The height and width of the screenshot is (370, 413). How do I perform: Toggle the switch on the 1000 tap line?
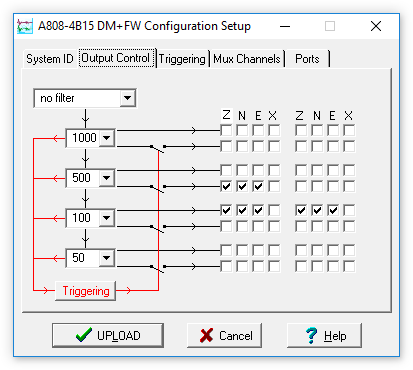pos(157,148)
